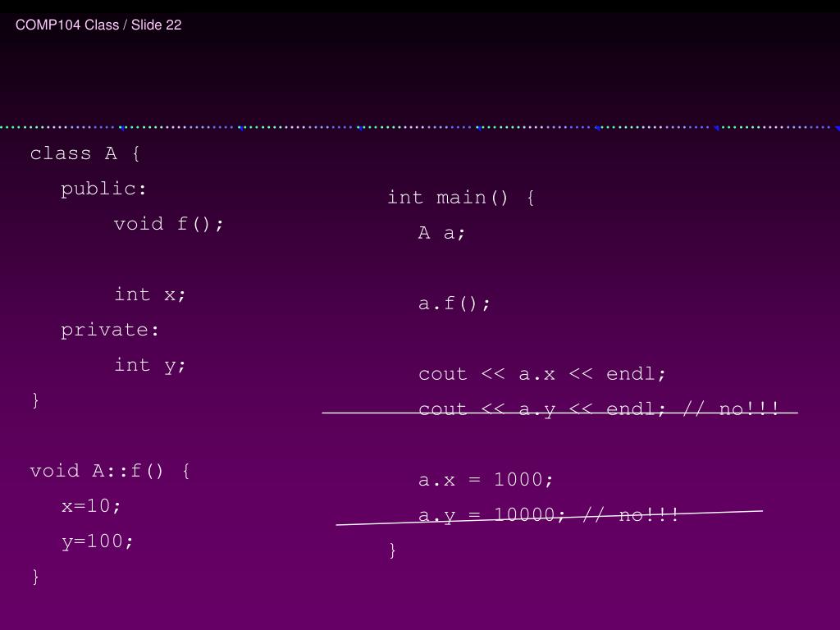This screenshot has height=630, width=840.
Task: Click the 'x=10;' assignment line
Action: click(x=91, y=506)
